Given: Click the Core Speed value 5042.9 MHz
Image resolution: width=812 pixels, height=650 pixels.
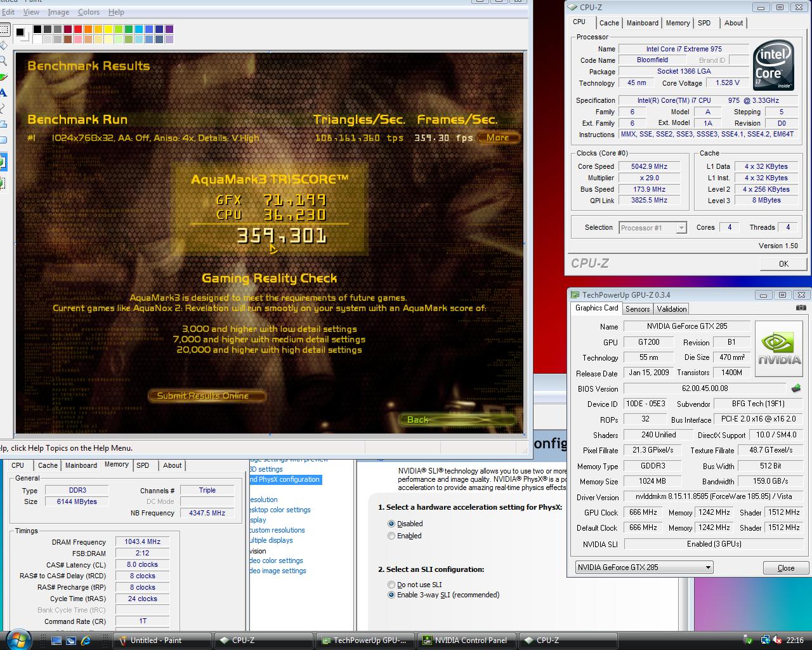Looking at the screenshot, I should [649, 166].
